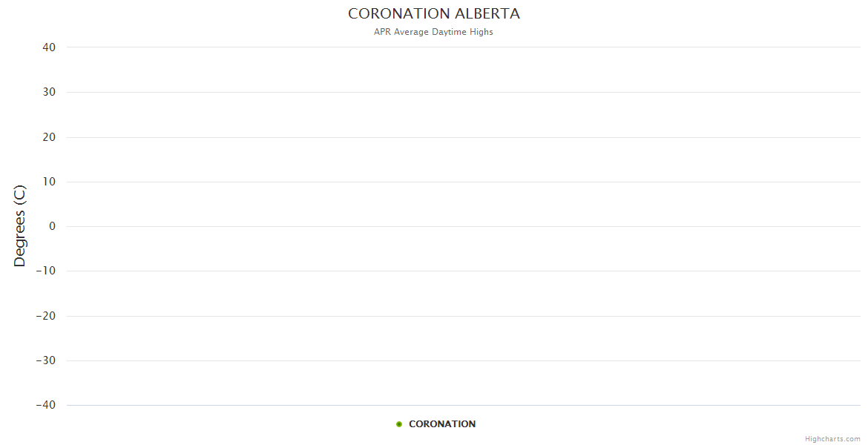Click the −30 y-axis label
Image resolution: width=868 pixels, height=445 pixels.
pyautogui.click(x=46, y=360)
